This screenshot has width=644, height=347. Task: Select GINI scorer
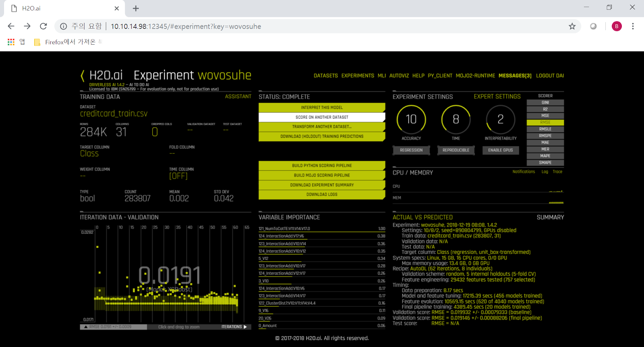point(545,103)
